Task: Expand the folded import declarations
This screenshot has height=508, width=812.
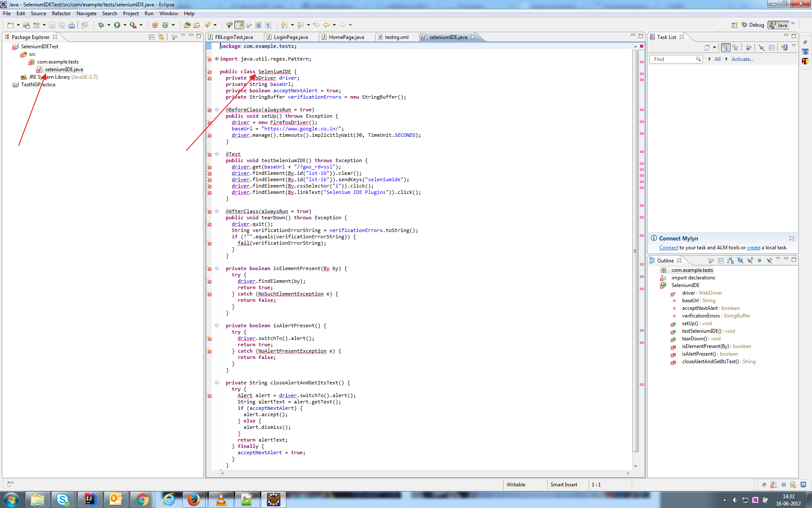Action: pyautogui.click(x=217, y=59)
